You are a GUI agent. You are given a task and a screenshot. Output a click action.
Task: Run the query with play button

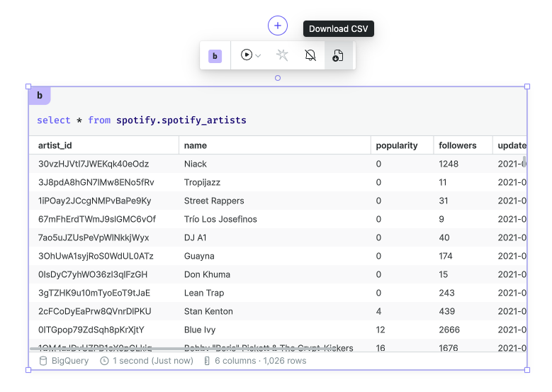click(x=247, y=55)
